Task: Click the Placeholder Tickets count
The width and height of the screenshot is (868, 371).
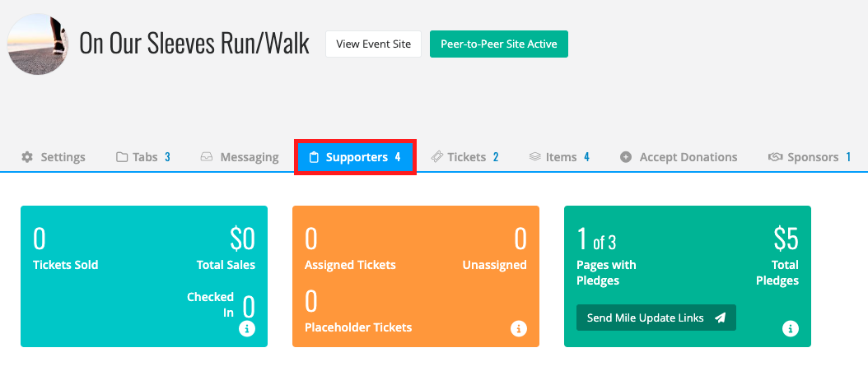Action: tap(311, 301)
